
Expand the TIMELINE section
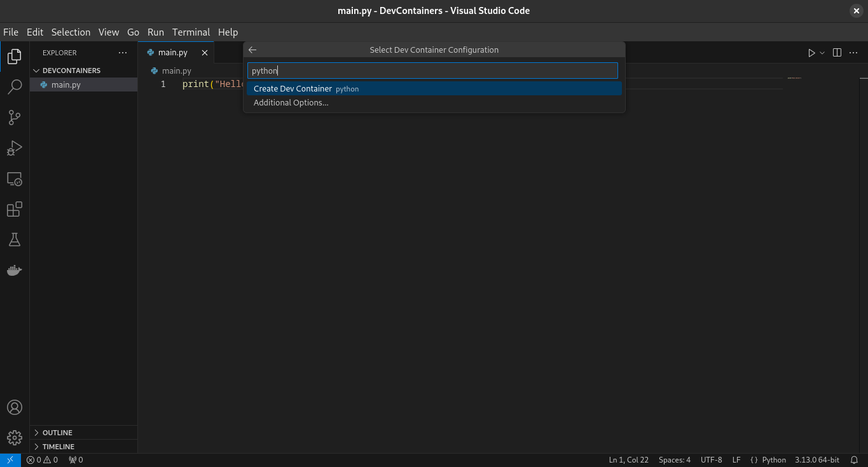(x=58, y=447)
